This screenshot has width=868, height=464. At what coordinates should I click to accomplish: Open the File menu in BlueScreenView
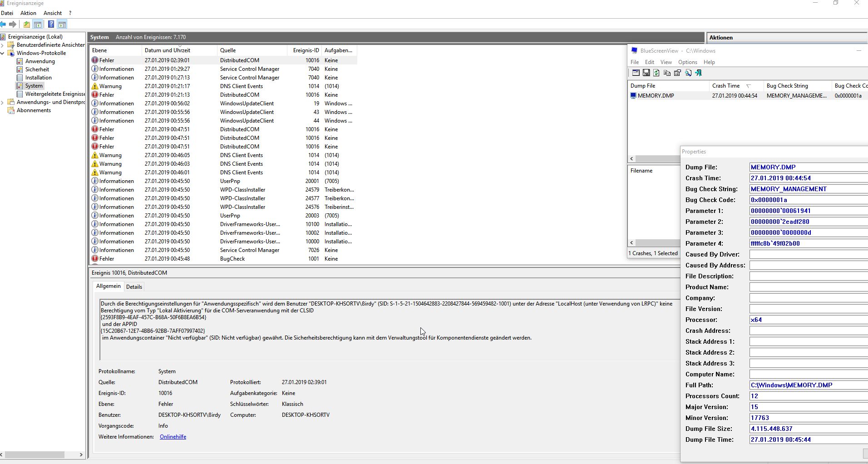point(635,62)
